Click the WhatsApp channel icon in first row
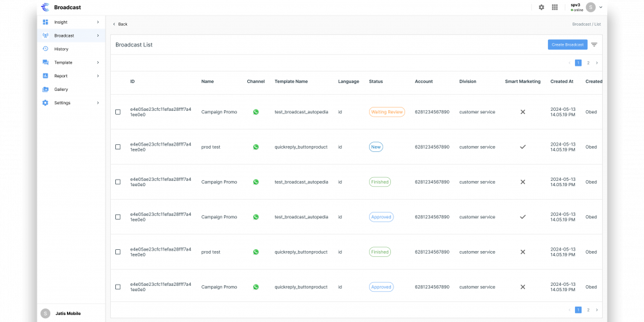Screen dimensions: 644x322 [256, 112]
